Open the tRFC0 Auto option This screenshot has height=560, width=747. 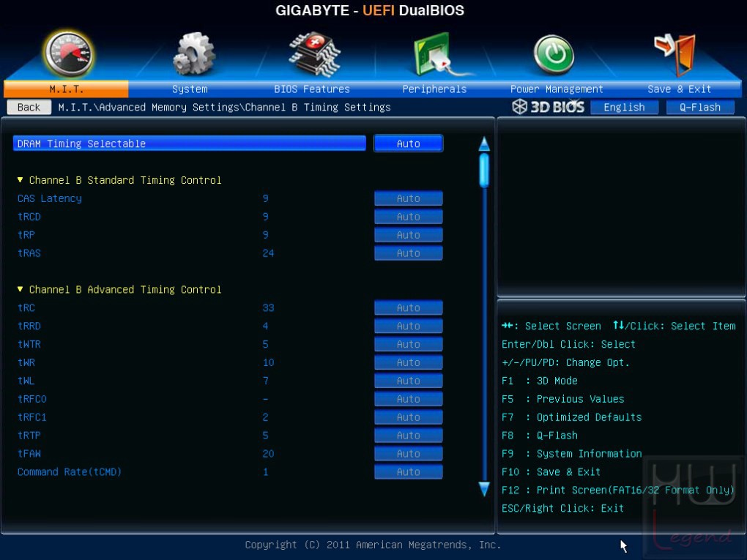(408, 399)
